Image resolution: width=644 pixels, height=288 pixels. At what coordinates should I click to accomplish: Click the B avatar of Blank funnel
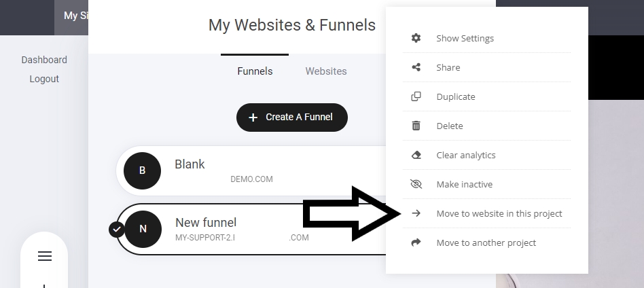(142, 170)
